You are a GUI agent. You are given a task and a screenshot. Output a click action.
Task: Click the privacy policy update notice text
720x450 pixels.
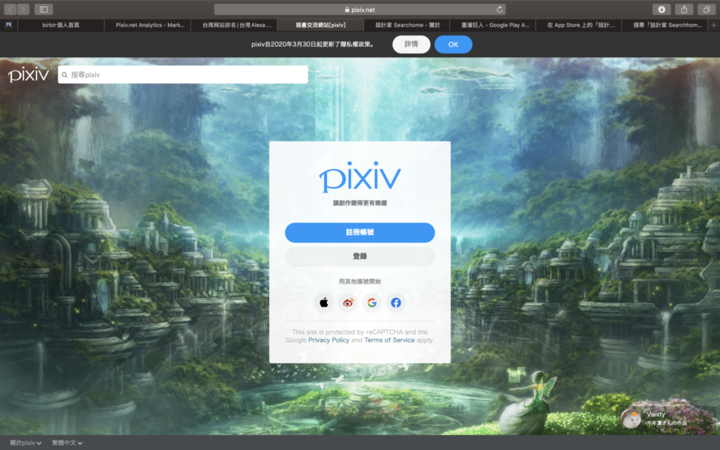313,45
